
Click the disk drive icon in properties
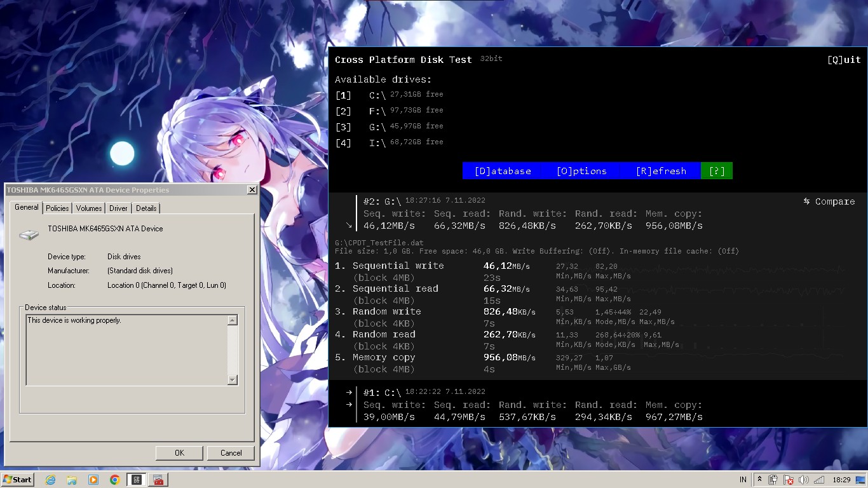(29, 234)
